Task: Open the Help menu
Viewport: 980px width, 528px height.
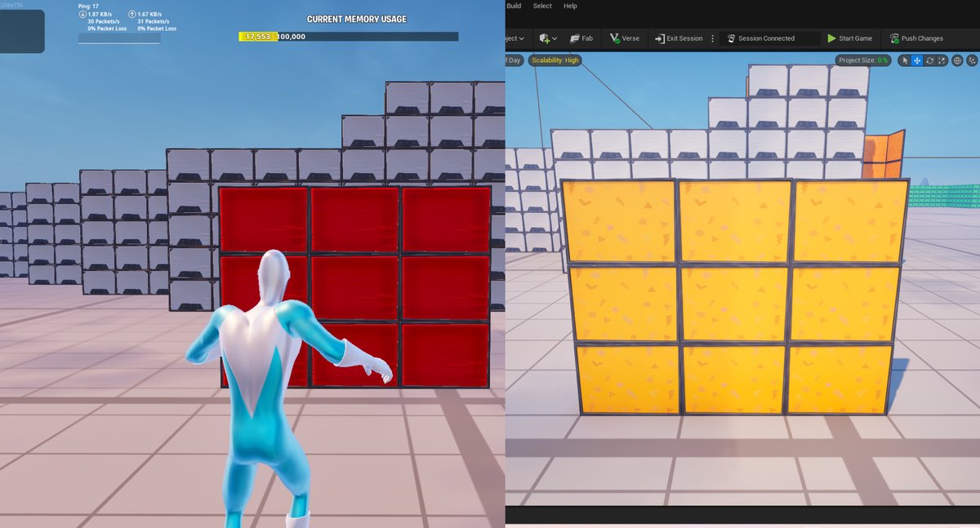Action: coord(570,6)
